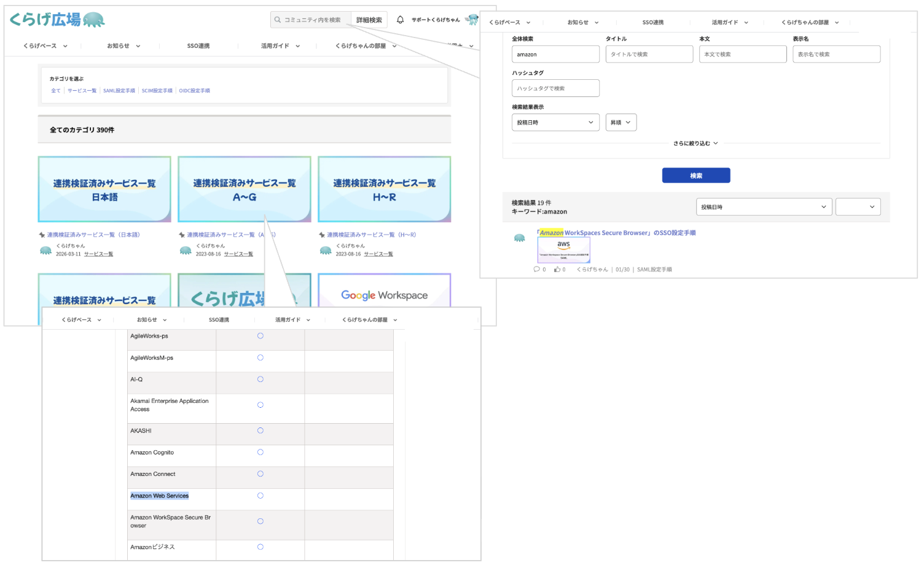Open the 連携検証済みサービス一覧 A~G thumbnail
This screenshot has height=565, width=924.
(245, 189)
